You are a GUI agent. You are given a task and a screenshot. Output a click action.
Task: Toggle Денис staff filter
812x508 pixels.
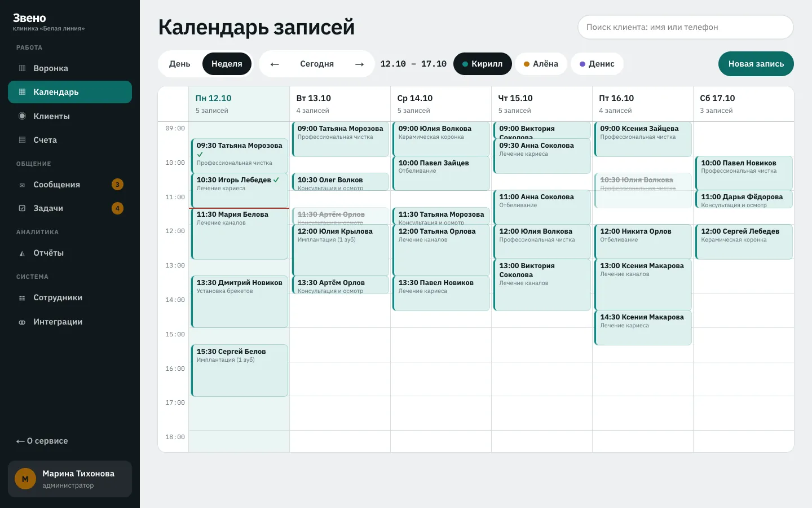(x=597, y=64)
